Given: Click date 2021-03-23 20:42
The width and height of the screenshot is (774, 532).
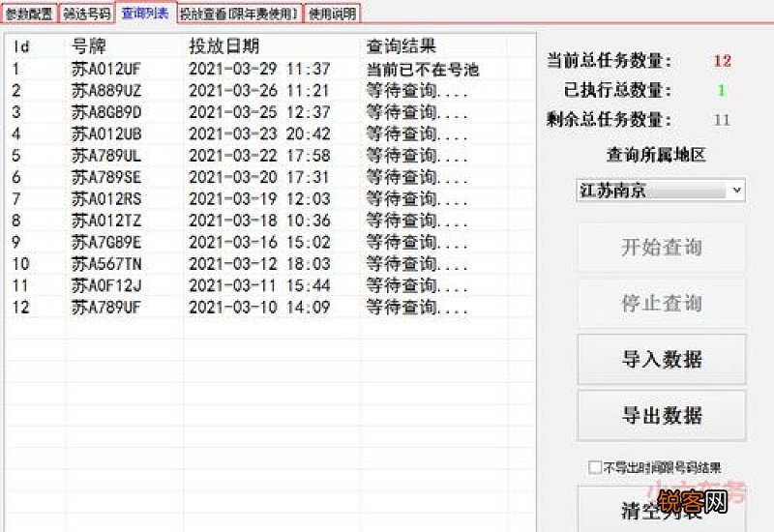Looking at the screenshot, I should [259, 134].
